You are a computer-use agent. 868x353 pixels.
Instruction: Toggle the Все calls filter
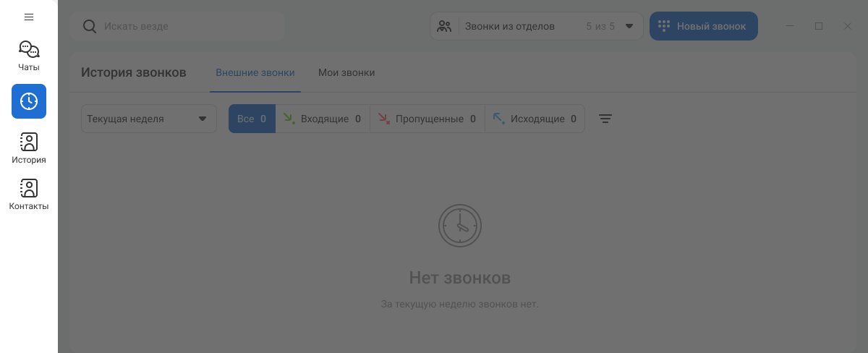(x=252, y=119)
